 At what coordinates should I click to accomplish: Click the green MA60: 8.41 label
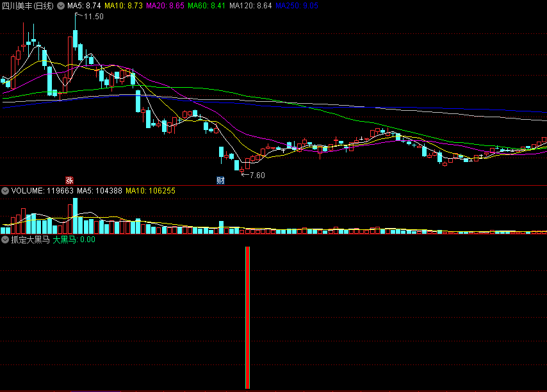[x=206, y=6]
